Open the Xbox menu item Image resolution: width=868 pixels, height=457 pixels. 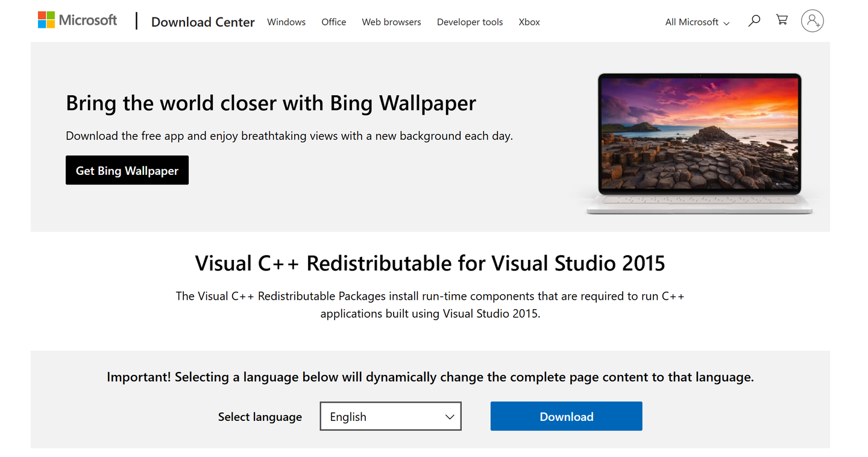point(529,22)
